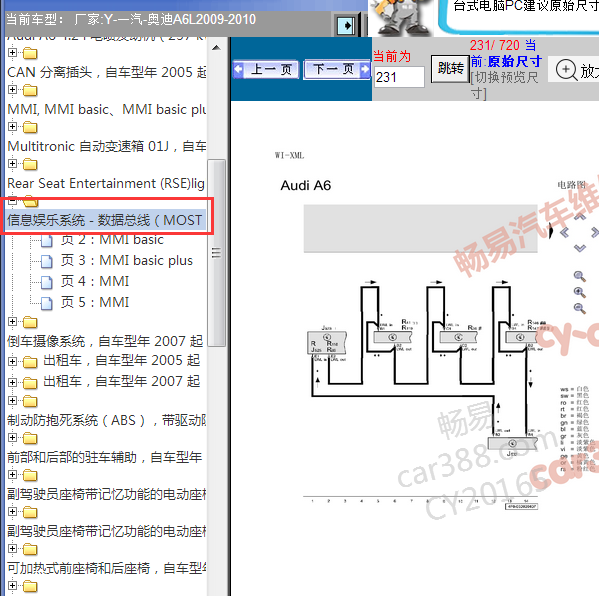Click document icon of 页 3 : MMI basic plus

[47, 262]
